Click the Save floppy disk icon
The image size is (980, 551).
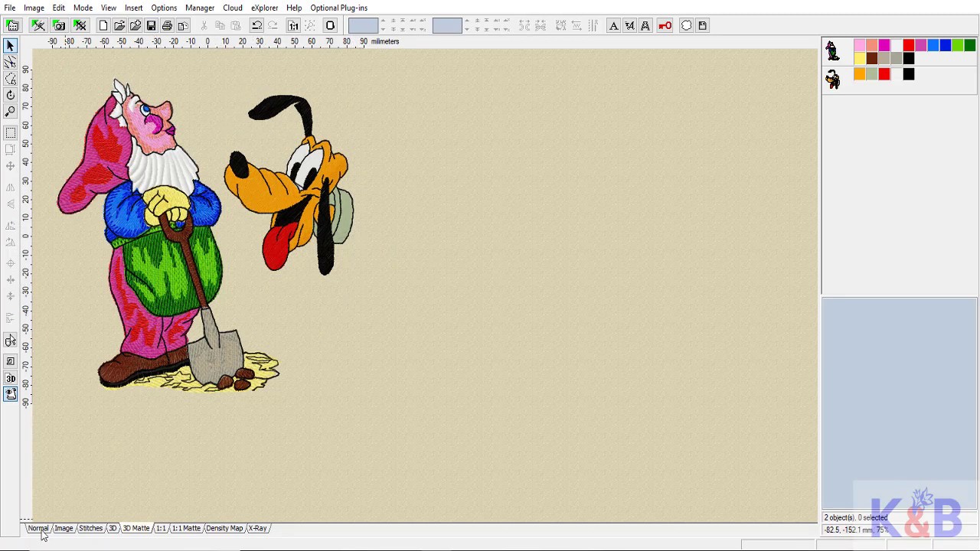coord(151,26)
